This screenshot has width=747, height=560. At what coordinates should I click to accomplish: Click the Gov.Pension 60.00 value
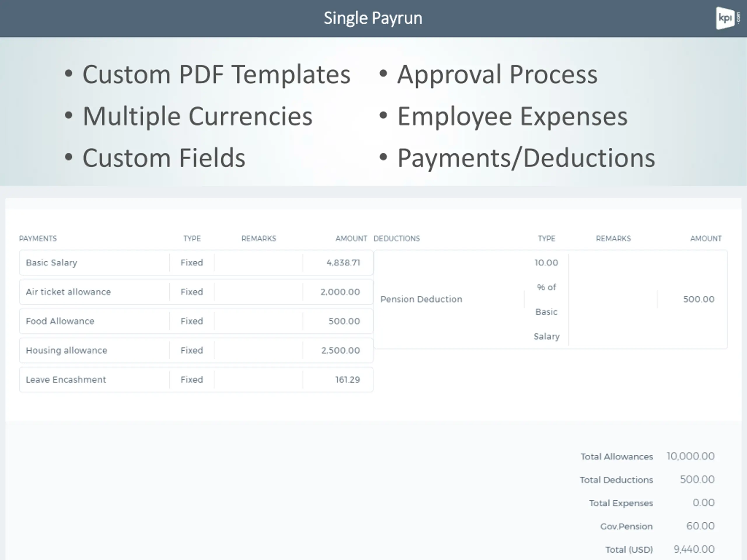click(700, 526)
